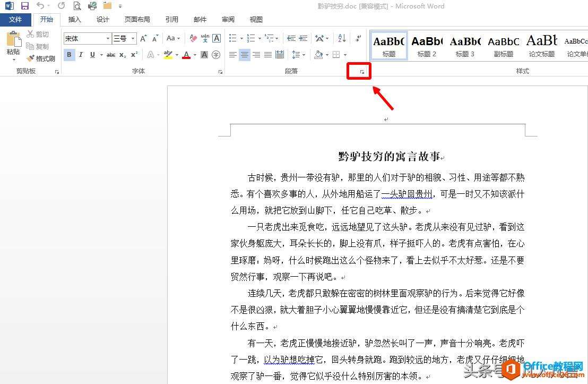Apply text highlight color
This screenshot has width=588, height=384.
point(168,55)
